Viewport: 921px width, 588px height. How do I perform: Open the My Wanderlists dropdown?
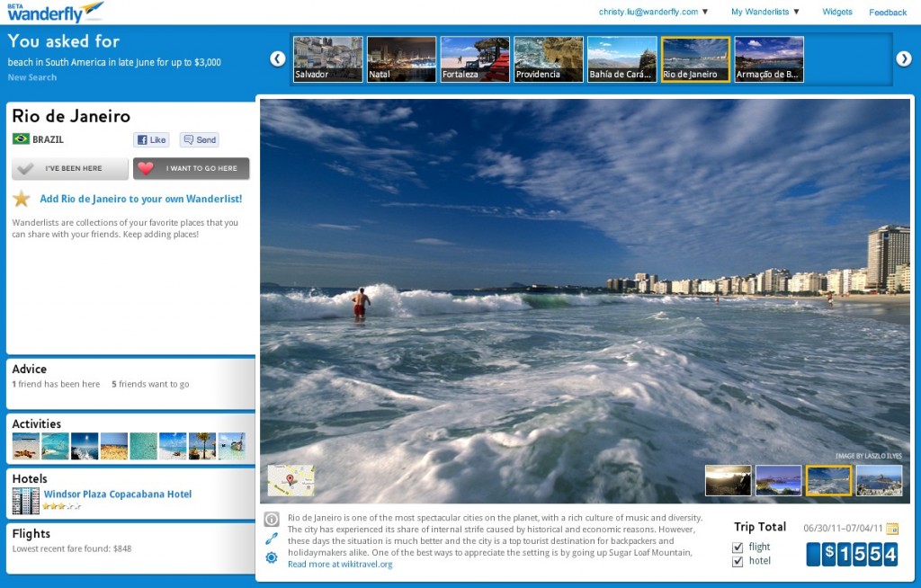765,12
